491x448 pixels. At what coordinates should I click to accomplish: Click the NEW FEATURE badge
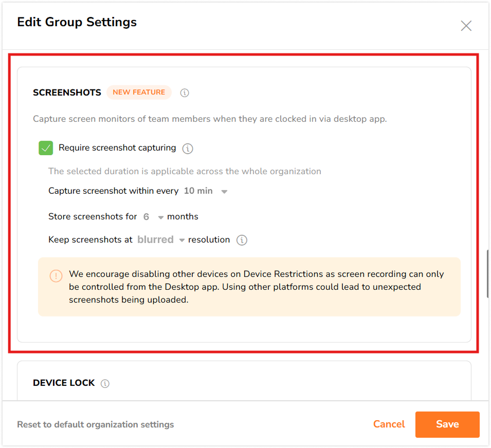point(139,92)
